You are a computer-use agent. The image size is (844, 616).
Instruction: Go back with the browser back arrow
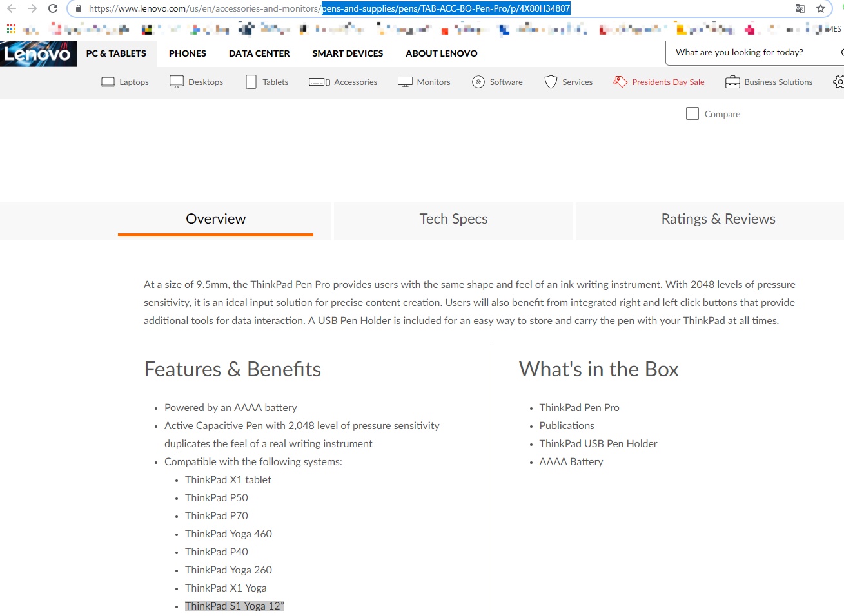point(12,8)
